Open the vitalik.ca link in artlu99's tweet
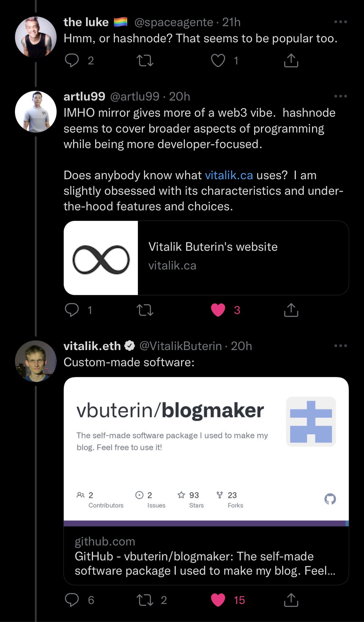The image size is (364, 622). pyautogui.click(x=229, y=175)
